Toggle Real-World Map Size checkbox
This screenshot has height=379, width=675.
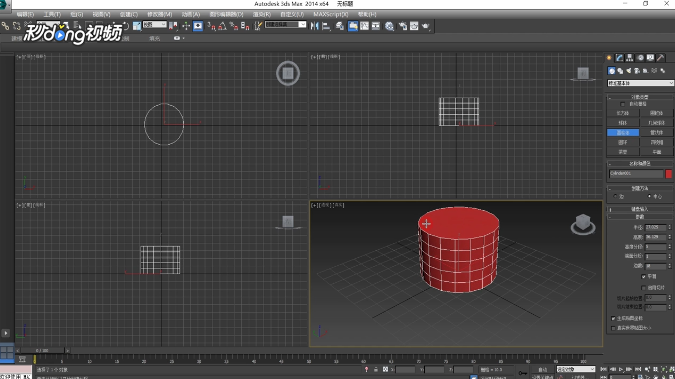click(x=613, y=328)
